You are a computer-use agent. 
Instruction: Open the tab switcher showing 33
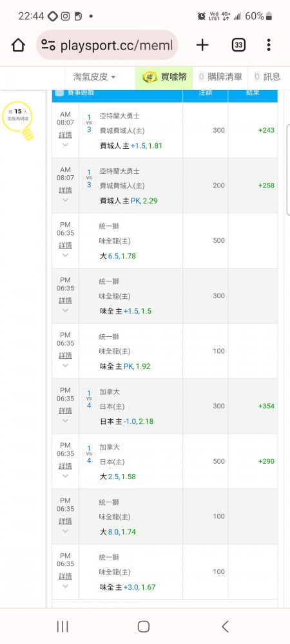pyautogui.click(x=238, y=45)
